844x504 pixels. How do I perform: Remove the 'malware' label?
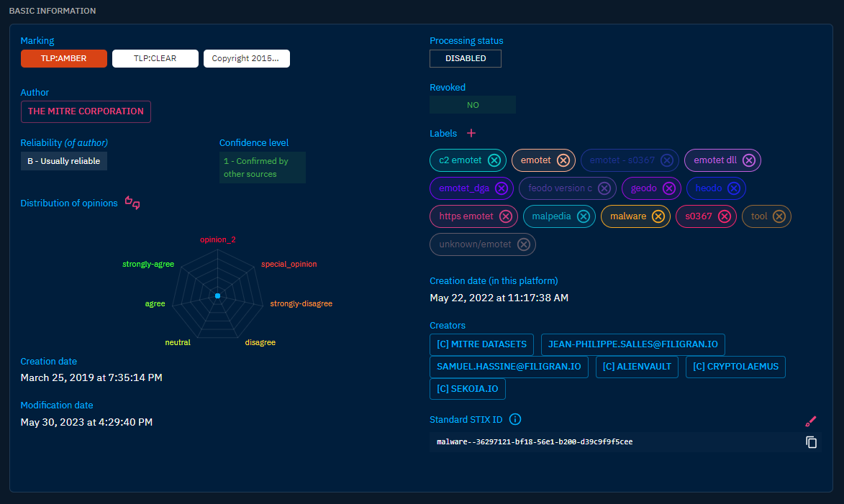click(658, 216)
